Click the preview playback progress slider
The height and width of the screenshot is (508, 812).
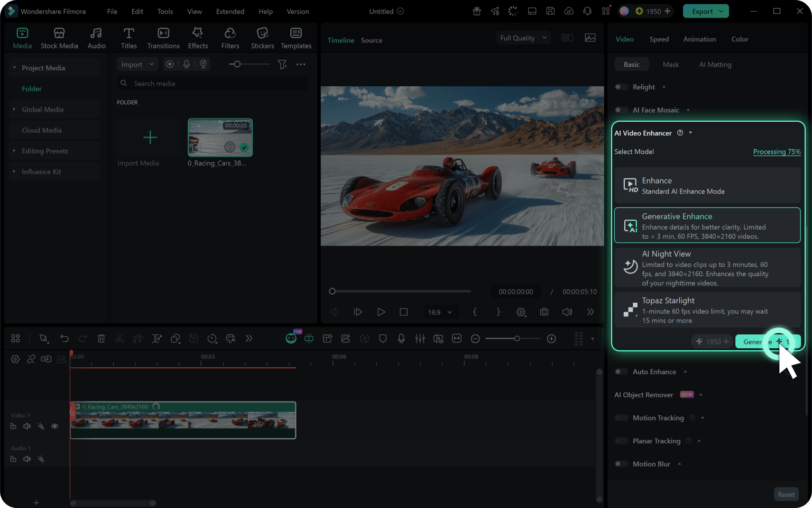click(x=400, y=291)
